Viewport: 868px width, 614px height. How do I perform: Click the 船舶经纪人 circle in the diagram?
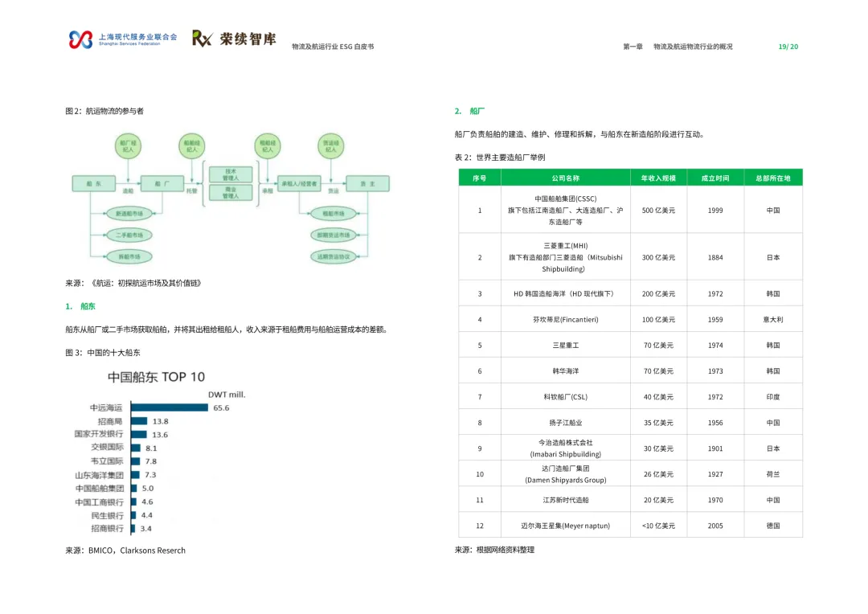pos(191,146)
